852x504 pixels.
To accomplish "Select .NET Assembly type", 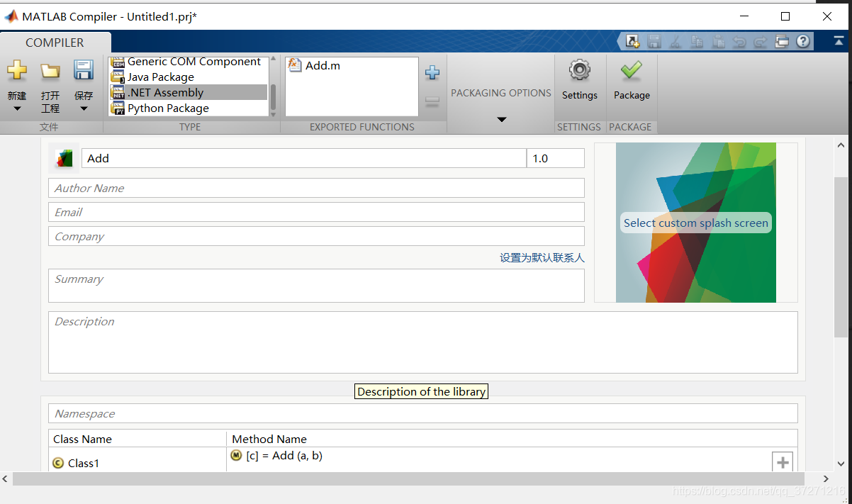I will 189,93.
